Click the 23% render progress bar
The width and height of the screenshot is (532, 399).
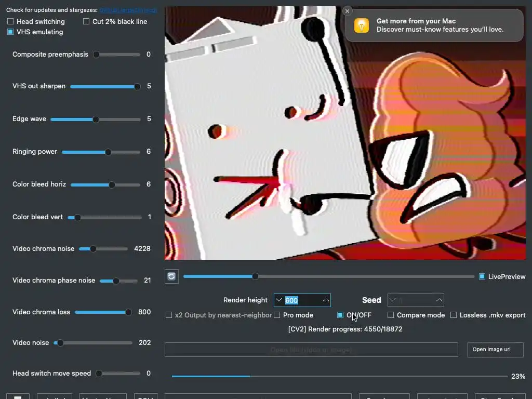coord(339,376)
